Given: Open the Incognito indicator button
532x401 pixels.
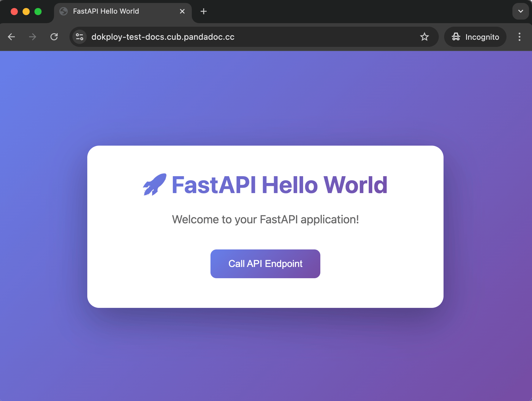Looking at the screenshot, I should click(x=475, y=37).
